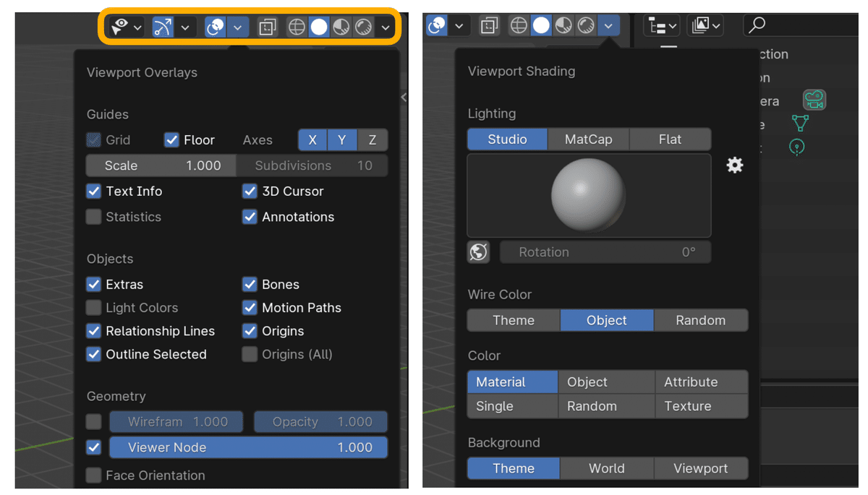The height and width of the screenshot is (495, 868).
Task: Switch lighting to Flat
Action: pyautogui.click(x=670, y=139)
